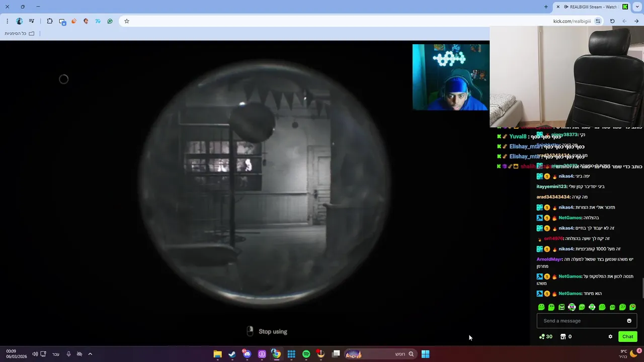The image size is (644, 362).
Task: Open the Extensions puzzle icon
Action: [x=50, y=21]
